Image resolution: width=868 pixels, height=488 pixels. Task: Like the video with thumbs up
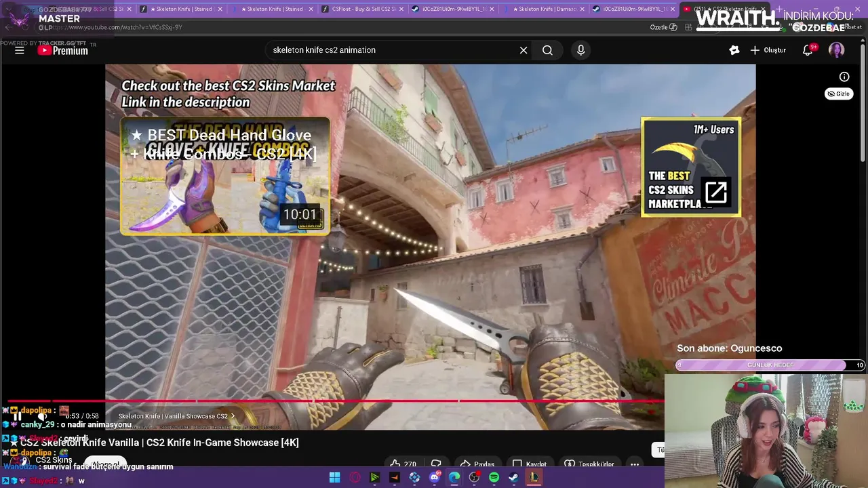coord(403,464)
